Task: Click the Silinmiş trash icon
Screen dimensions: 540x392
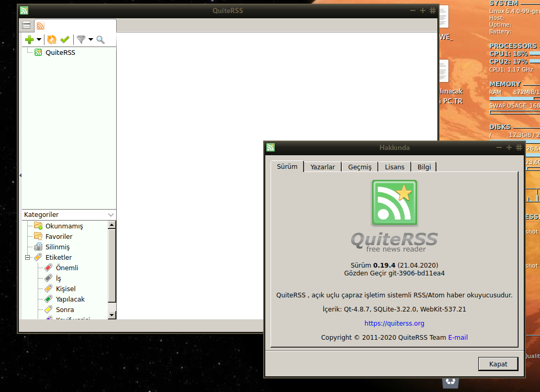Action: click(x=38, y=247)
